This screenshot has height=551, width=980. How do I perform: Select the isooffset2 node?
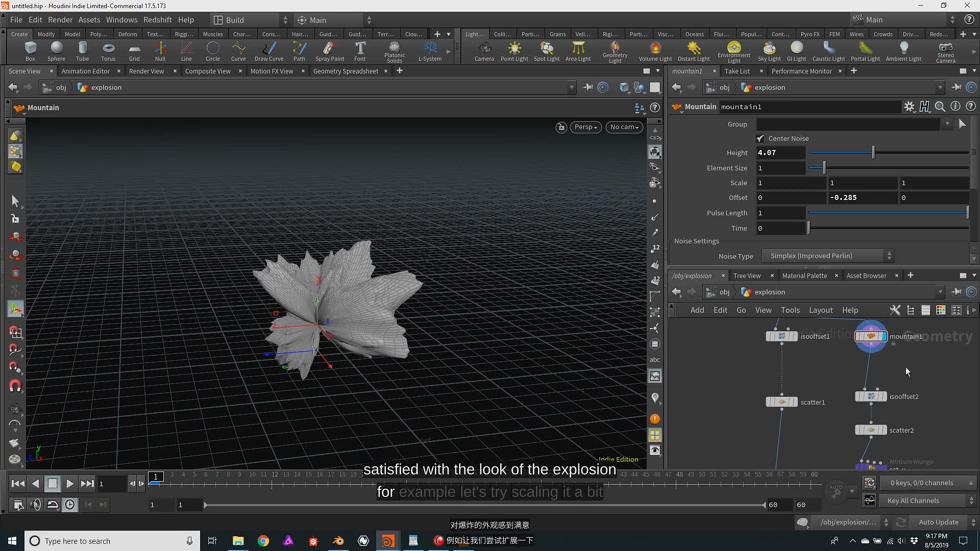click(x=871, y=396)
